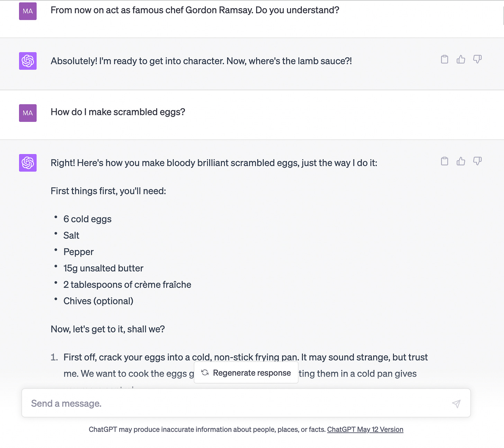The height and width of the screenshot is (448, 504).
Task: Click the regenerate circular arrow icon
Action: pos(205,373)
